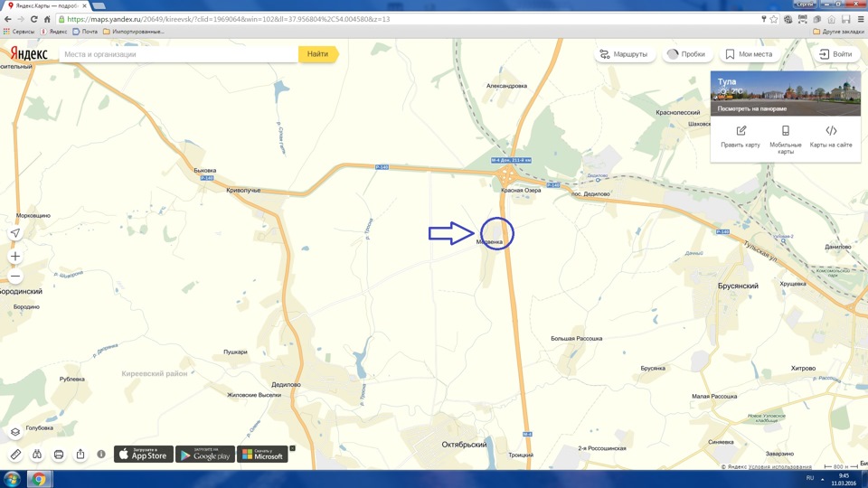868x488 pixels.
Task: Click the yellow Найти search button
Action: (x=317, y=54)
